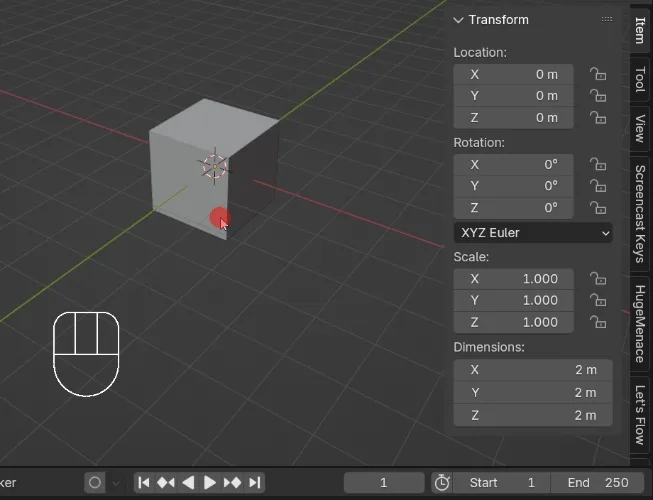Viewport: 653px width, 500px height.
Task: Switch to the Tool sidebar tab
Action: (x=640, y=79)
